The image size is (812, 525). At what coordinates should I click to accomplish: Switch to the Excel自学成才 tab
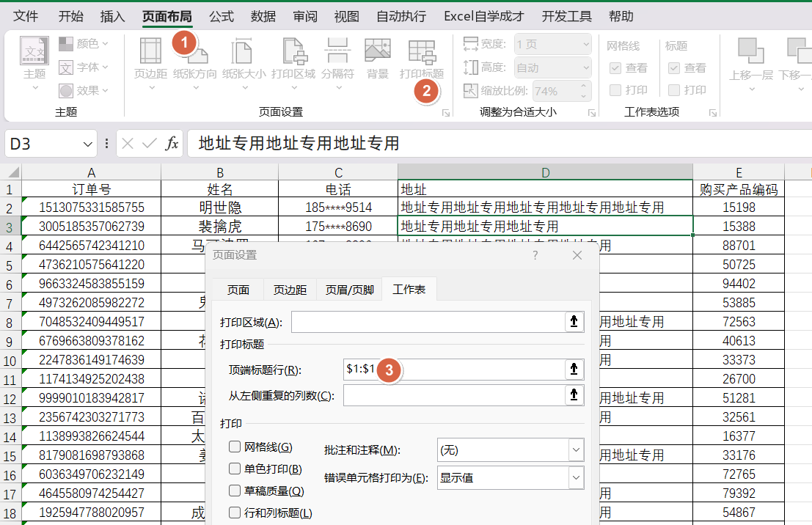tap(483, 17)
